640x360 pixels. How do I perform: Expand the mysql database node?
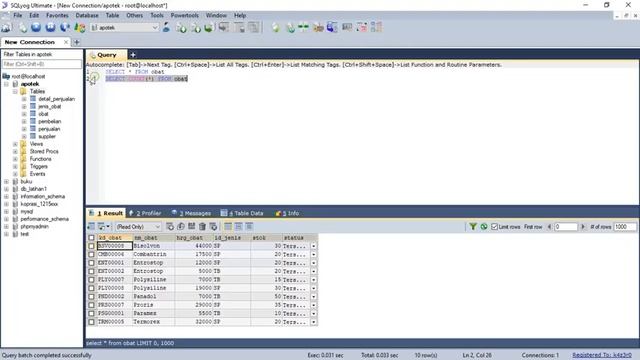(6, 211)
